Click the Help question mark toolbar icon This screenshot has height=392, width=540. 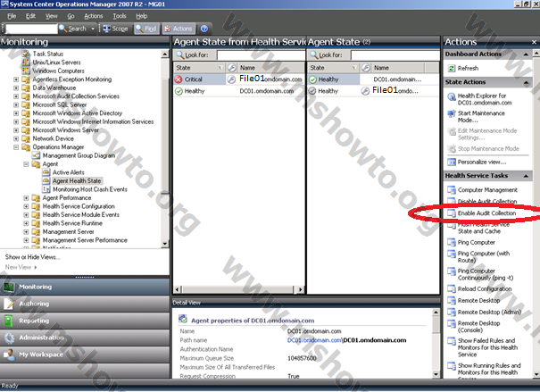204,29
